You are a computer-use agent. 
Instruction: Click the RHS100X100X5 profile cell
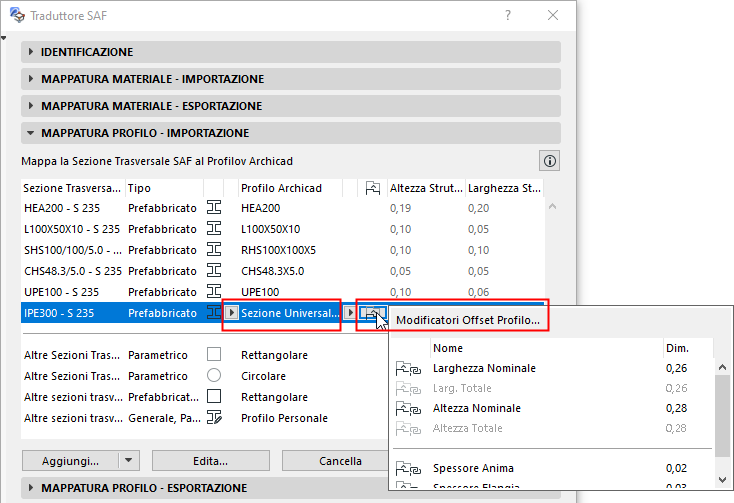click(279, 250)
